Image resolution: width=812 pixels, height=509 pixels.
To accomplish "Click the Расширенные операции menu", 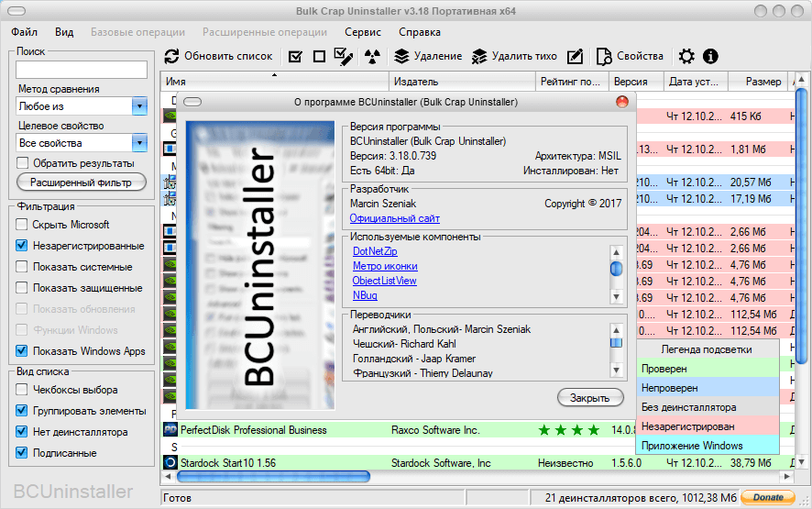I will [265, 32].
